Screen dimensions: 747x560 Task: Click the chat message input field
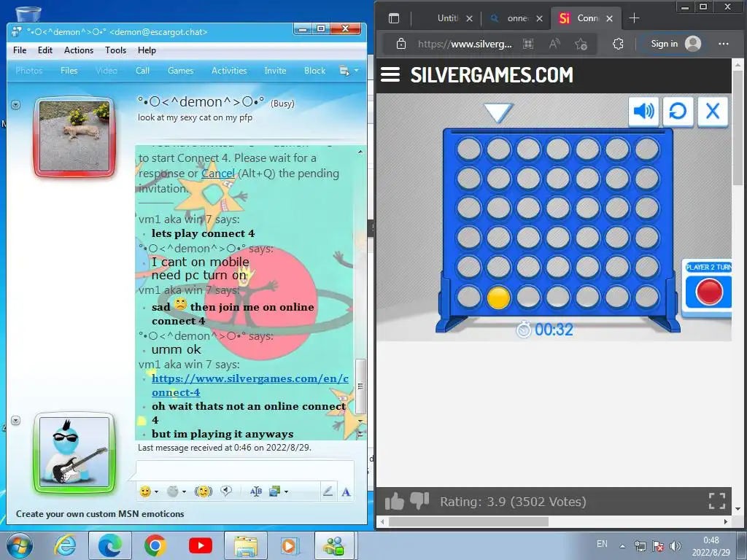pyautogui.click(x=245, y=469)
